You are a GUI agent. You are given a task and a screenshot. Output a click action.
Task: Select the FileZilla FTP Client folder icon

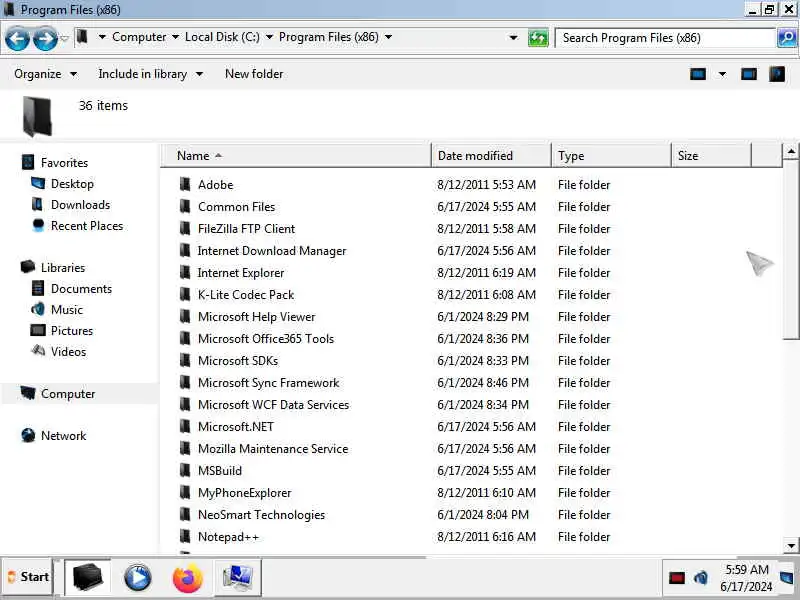pos(185,228)
